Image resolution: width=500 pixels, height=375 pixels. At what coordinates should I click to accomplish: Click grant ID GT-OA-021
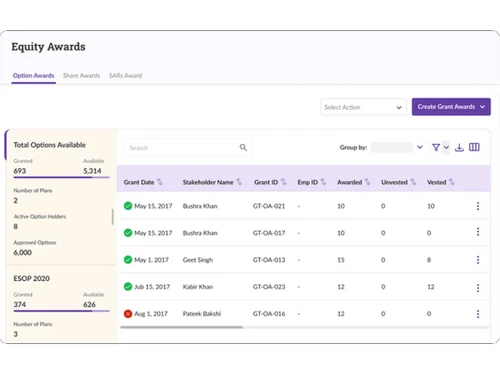pos(269,206)
